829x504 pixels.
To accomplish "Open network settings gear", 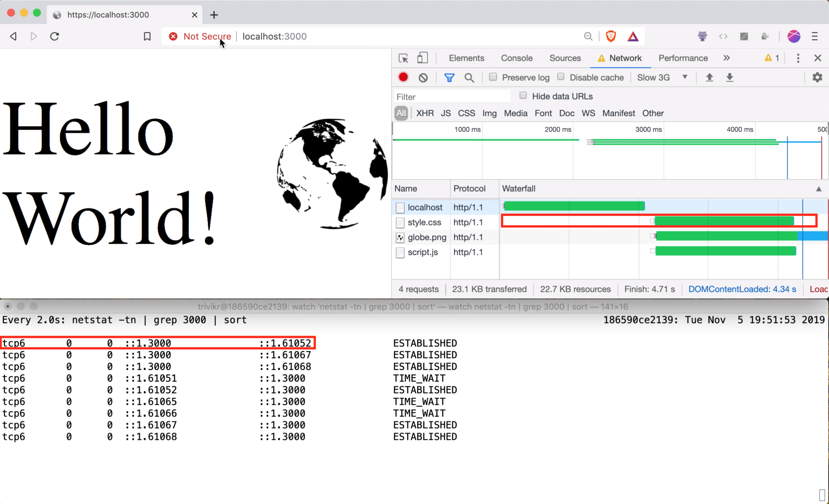I will point(817,77).
